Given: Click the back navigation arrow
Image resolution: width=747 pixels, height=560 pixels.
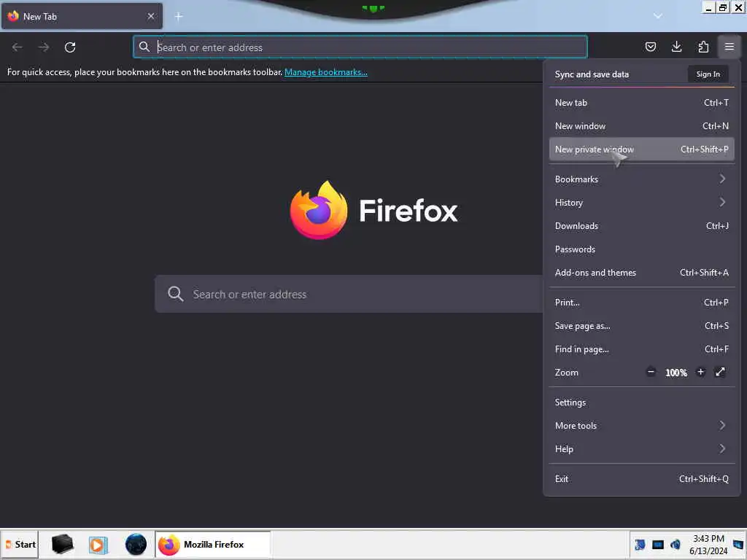Looking at the screenshot, I should 18,47.
